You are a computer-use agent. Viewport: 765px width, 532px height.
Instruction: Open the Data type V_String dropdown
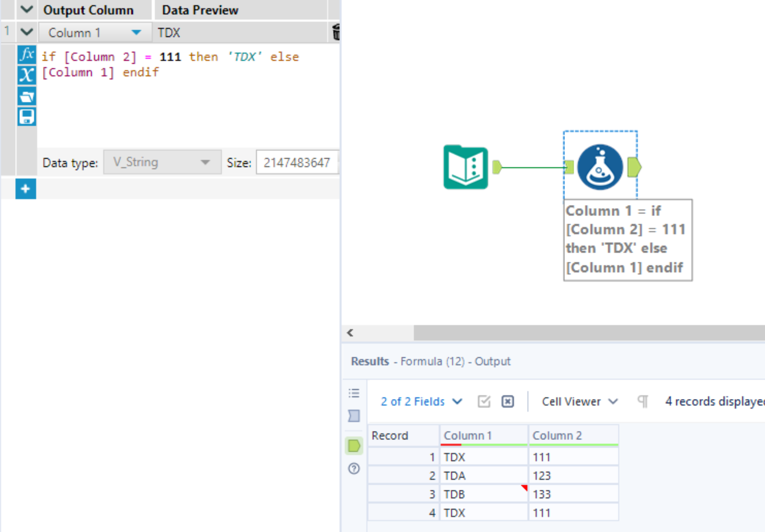162,162
